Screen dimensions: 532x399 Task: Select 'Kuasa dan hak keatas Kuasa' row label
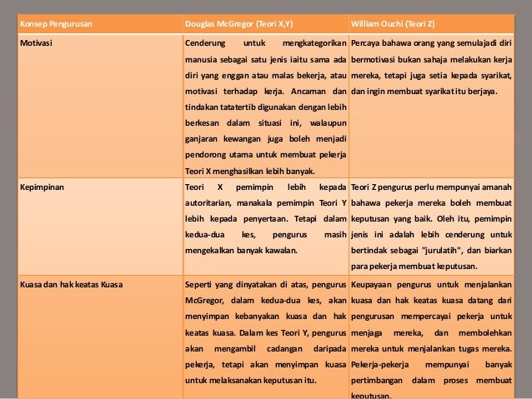click(71, 284)
